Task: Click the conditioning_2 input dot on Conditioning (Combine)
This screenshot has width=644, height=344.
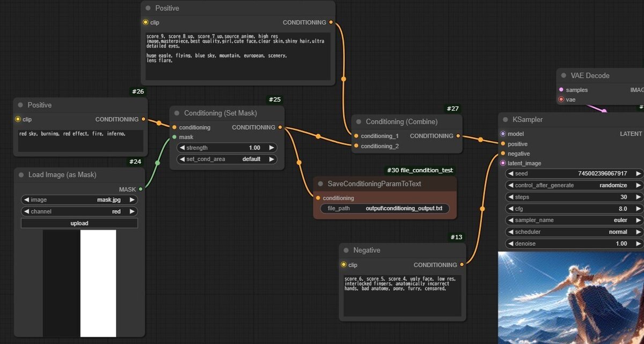Action: [355, 146]
